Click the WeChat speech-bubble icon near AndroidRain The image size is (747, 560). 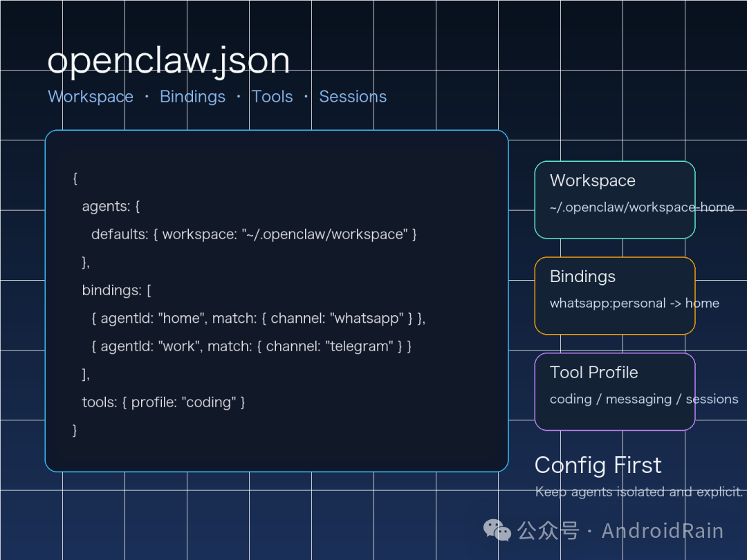tap(497, 530)
